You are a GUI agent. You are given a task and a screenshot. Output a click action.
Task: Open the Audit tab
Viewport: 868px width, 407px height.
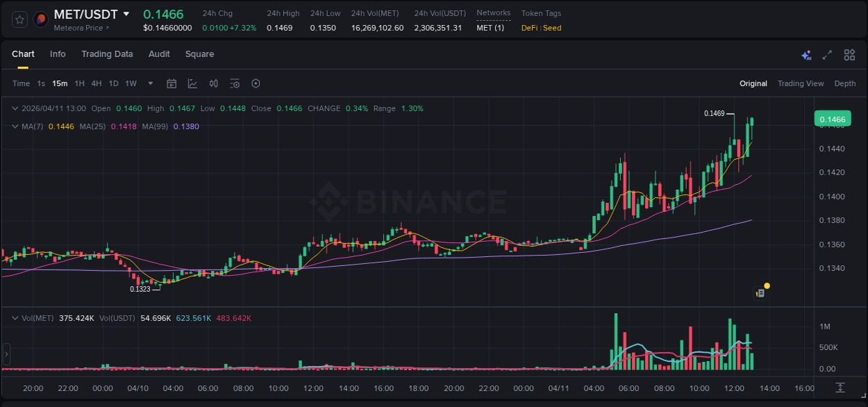point(159,54)
